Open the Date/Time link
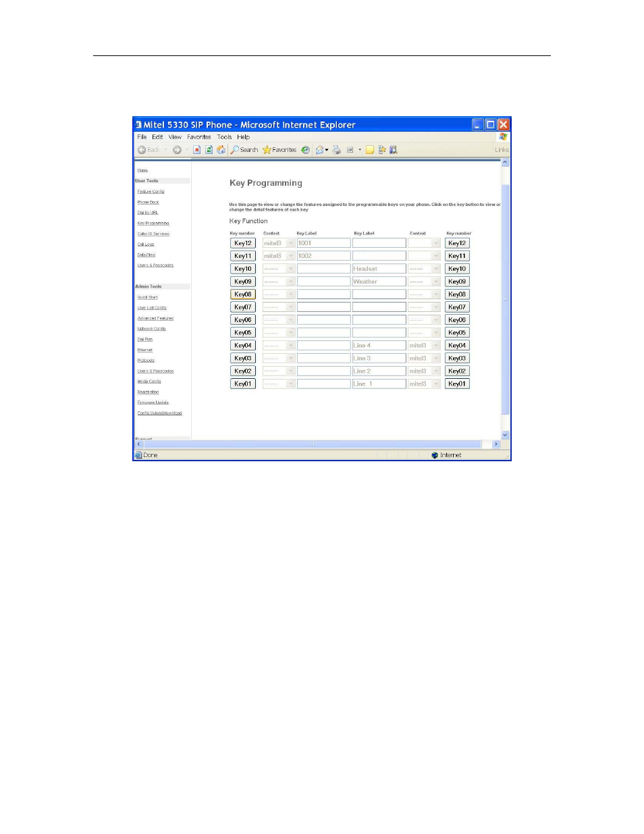 [146, 255]
